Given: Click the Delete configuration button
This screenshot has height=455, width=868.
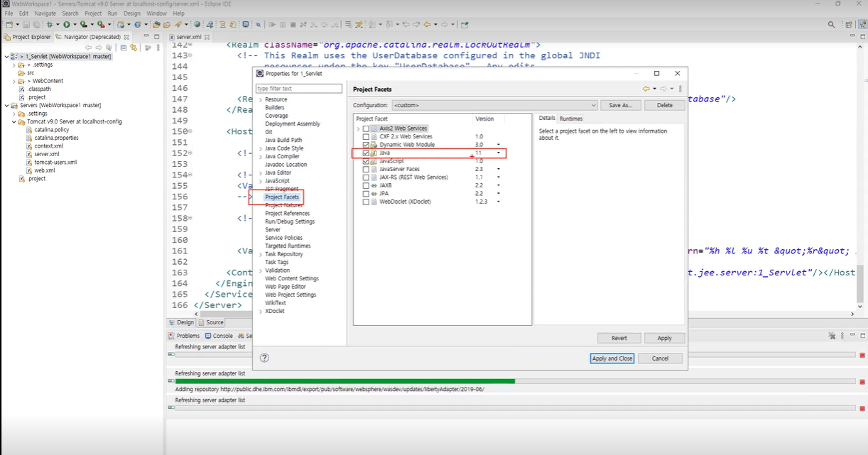Looking at the screenshot, I should [x=665, y=105].
